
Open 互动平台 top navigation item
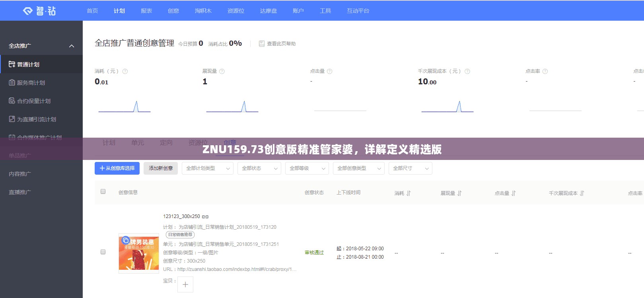[x=358, y=11]
